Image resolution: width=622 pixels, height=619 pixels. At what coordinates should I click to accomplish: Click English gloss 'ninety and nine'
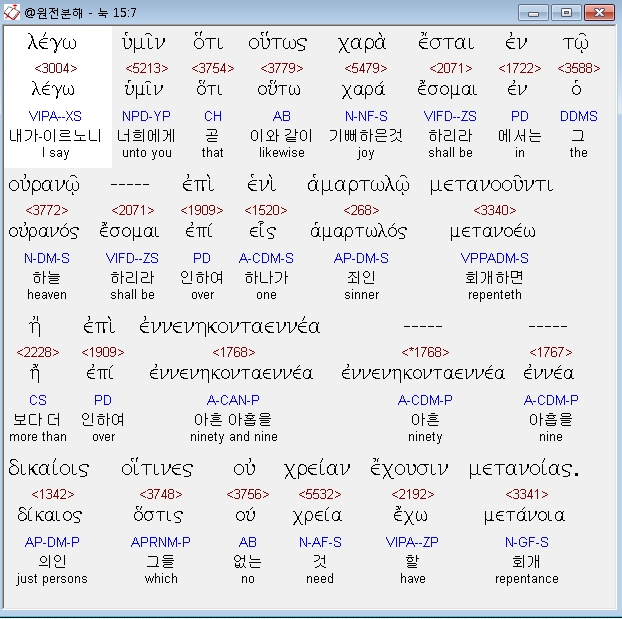coord(234,436)
